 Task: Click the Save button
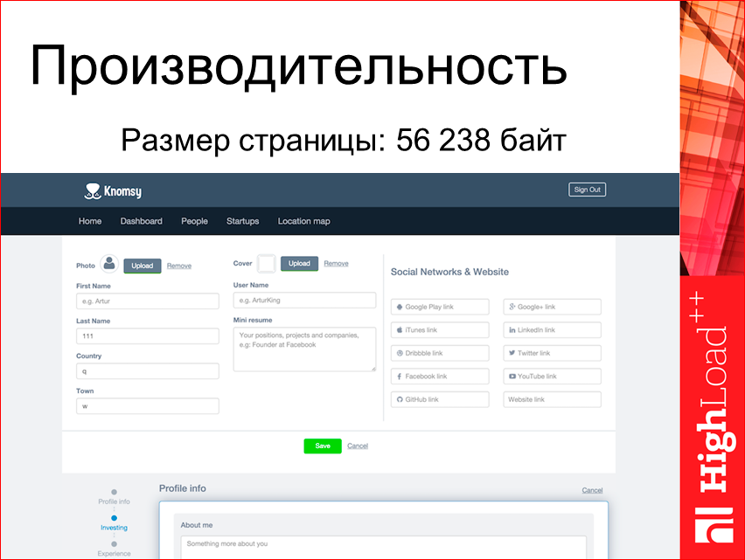(x=322, y=446)
